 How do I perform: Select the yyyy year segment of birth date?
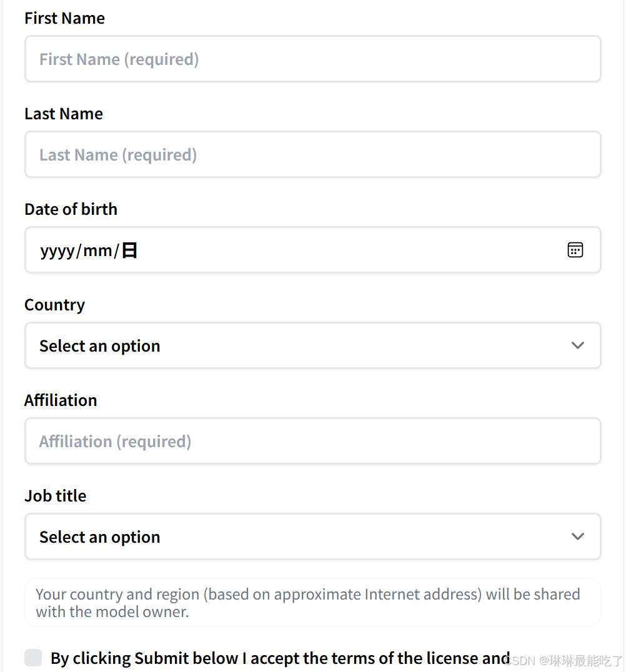[57, 251]
